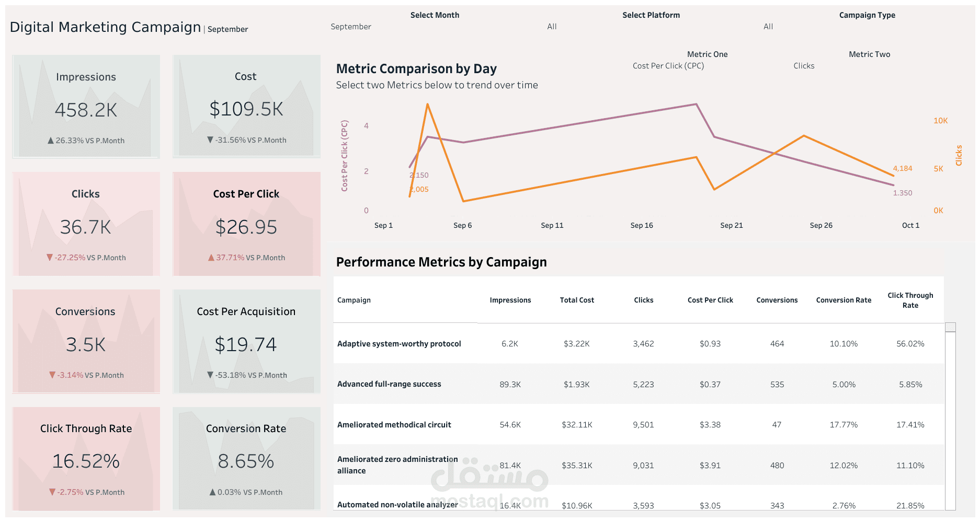Screen dimensions: 980x522
Task: Click the Metric Comparison by Day title
Action: [x=416, y=69]
